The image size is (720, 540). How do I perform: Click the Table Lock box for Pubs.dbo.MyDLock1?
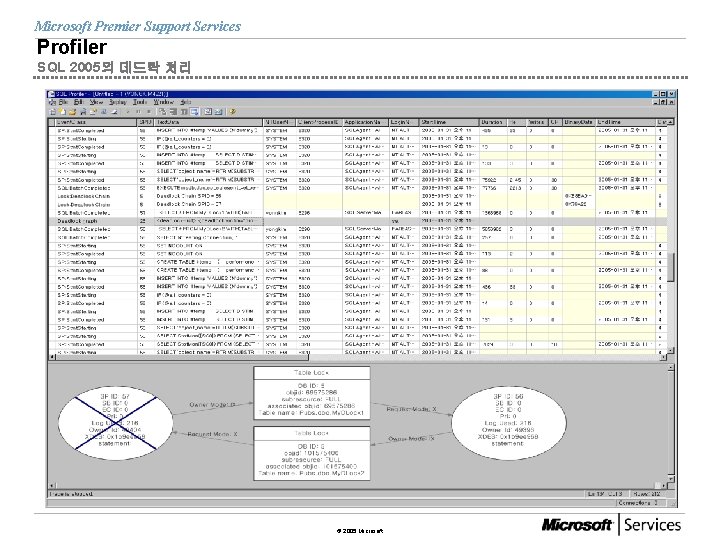point(312,393)
